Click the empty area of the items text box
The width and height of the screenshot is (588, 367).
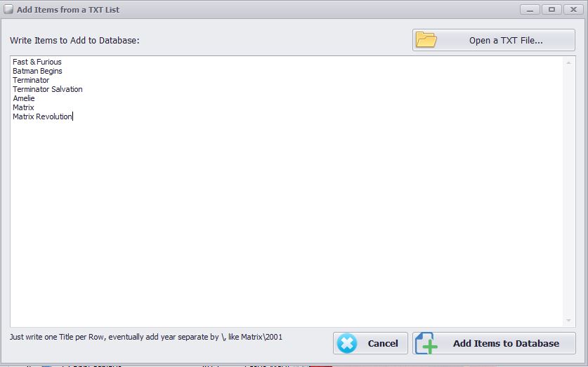(x=281, y=225)
